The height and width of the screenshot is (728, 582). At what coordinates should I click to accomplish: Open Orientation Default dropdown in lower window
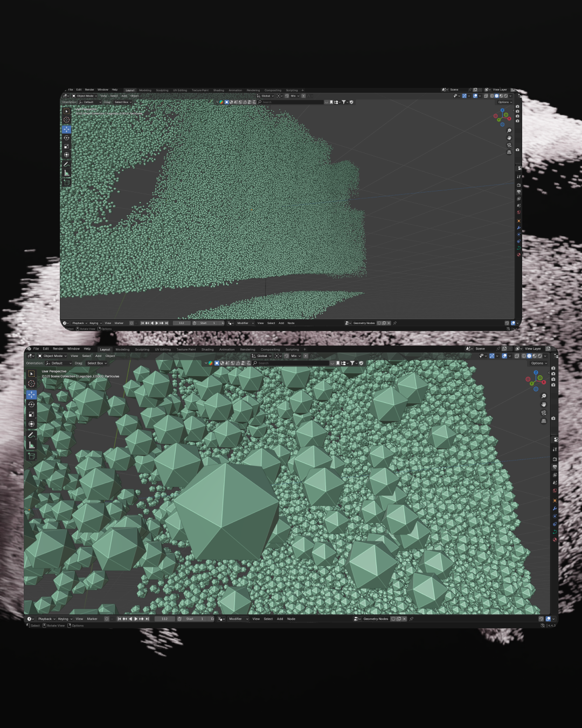tap(58, 363)
